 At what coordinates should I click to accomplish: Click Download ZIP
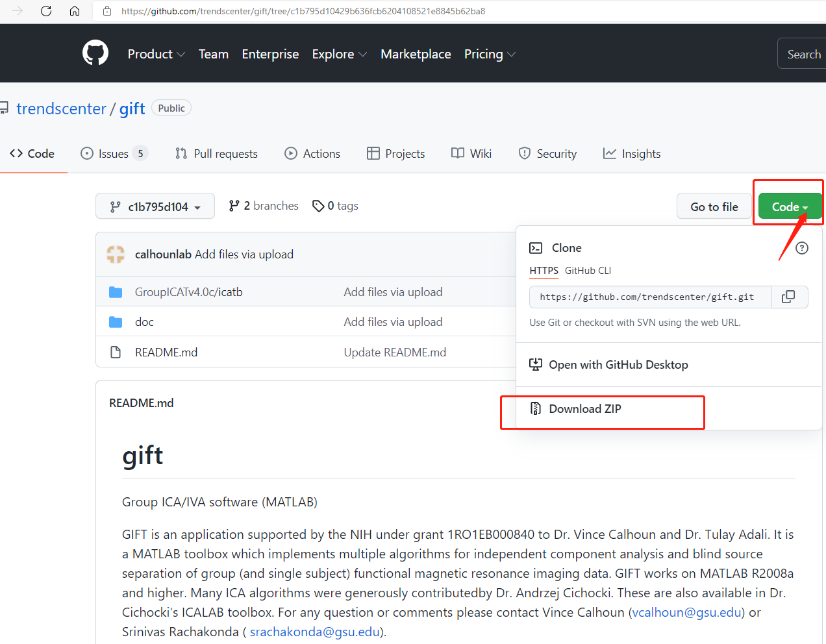[584, 408]
